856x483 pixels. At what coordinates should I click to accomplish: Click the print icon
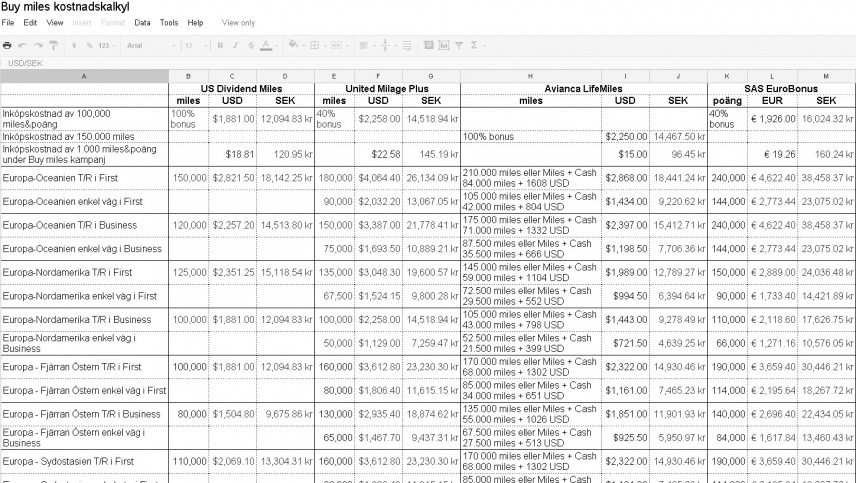click(8, 45)
